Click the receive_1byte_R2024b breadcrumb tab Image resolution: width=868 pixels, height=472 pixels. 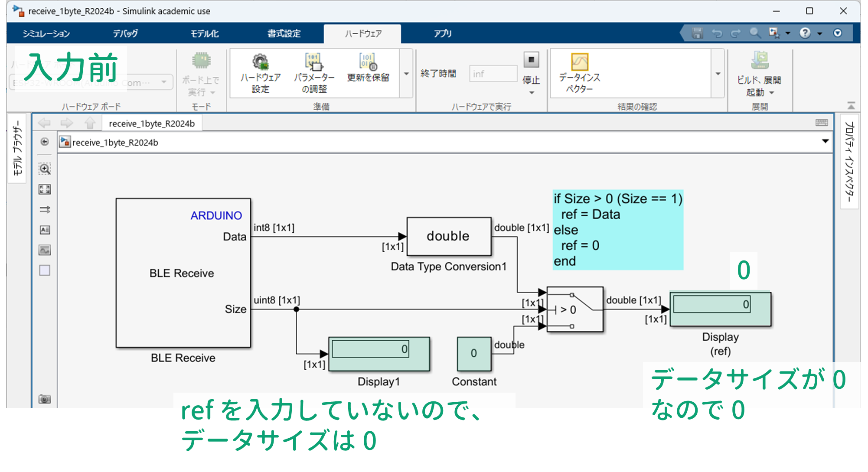point(152,124)
